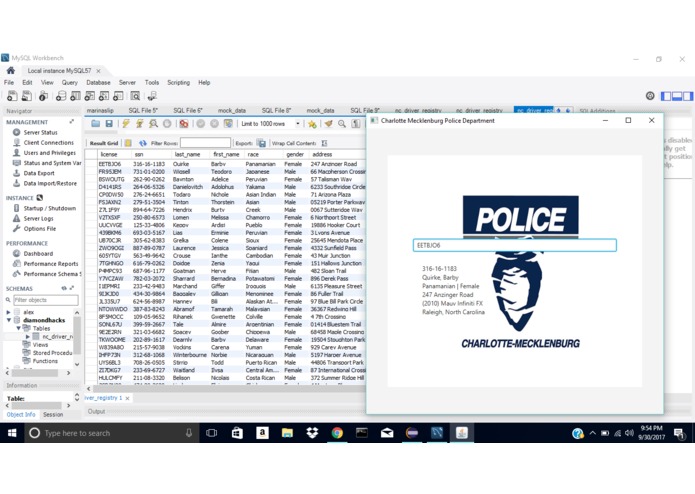Toggle Wrap Cell Content option

pos(324,143)
